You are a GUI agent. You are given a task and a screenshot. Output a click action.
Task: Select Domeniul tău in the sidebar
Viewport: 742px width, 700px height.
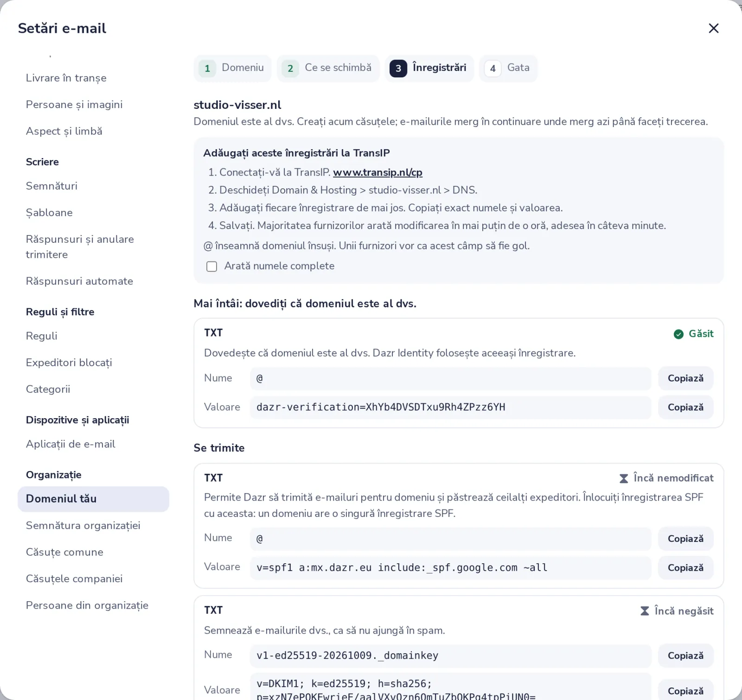[x=93, y=499]
